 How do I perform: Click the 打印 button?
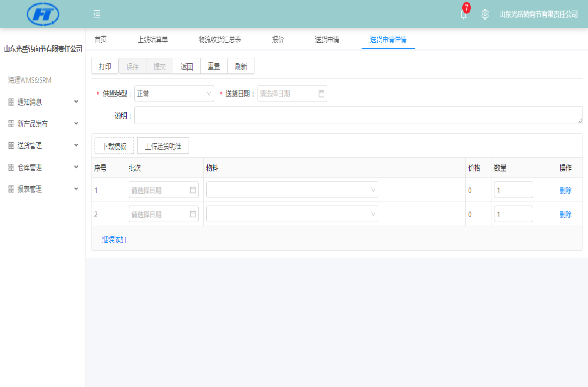(105, 66)
